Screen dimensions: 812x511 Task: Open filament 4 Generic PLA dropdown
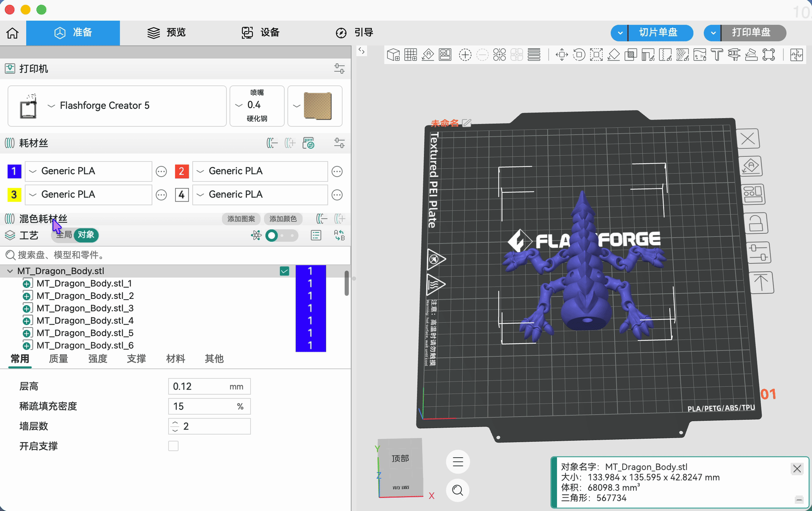[260, 194]
